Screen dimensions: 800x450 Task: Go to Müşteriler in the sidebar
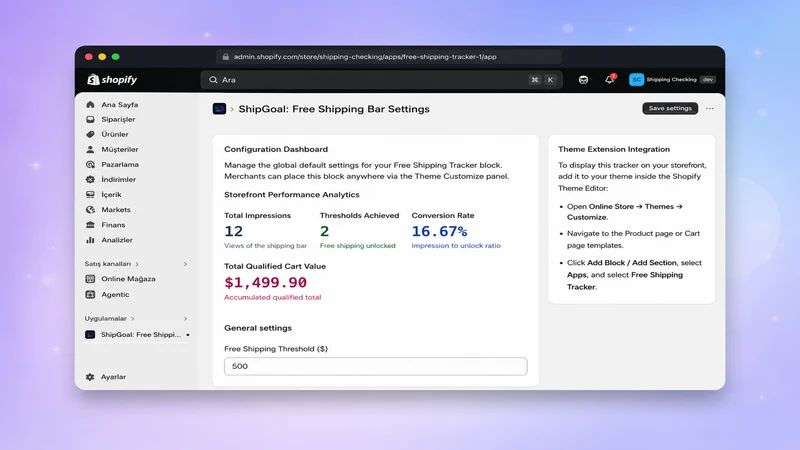tap(119, 149)
